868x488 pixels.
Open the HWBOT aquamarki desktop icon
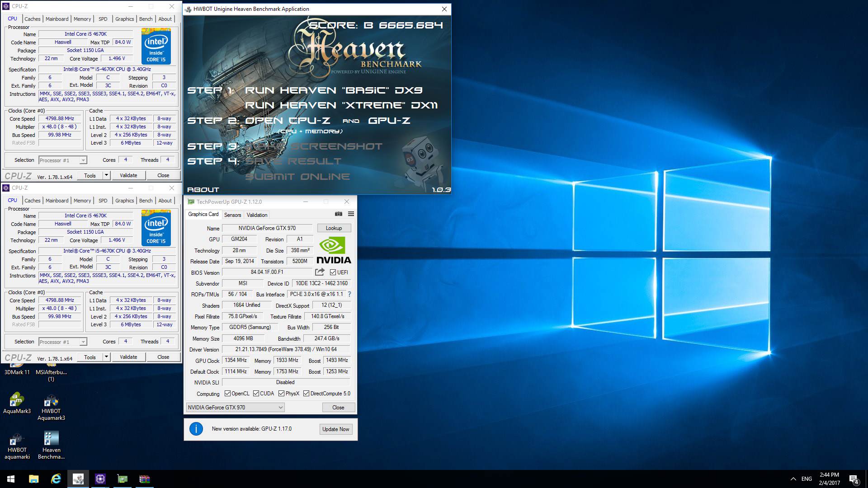click(x=17, y=446)
